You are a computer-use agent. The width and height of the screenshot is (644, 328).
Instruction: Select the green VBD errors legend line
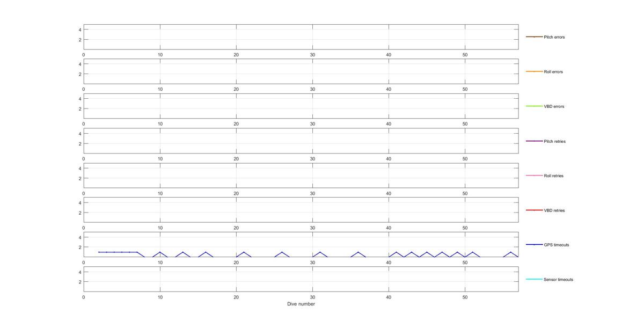point(534,106)
